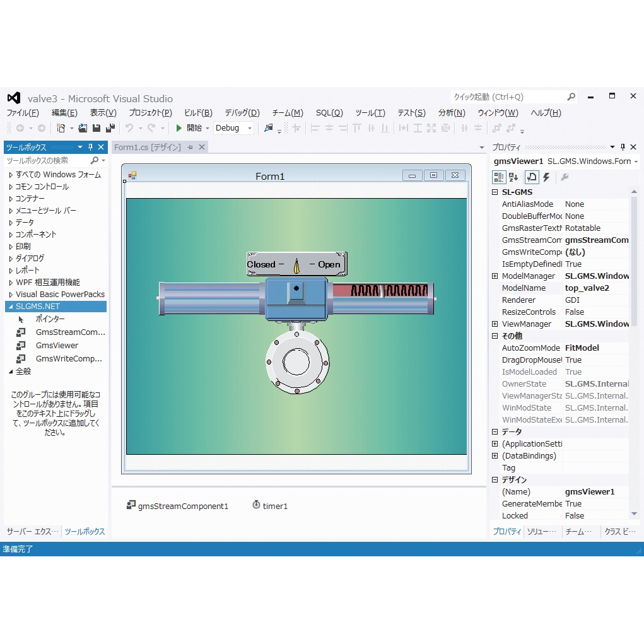Click the Navigate Backward icon

[x=20, y=128]
